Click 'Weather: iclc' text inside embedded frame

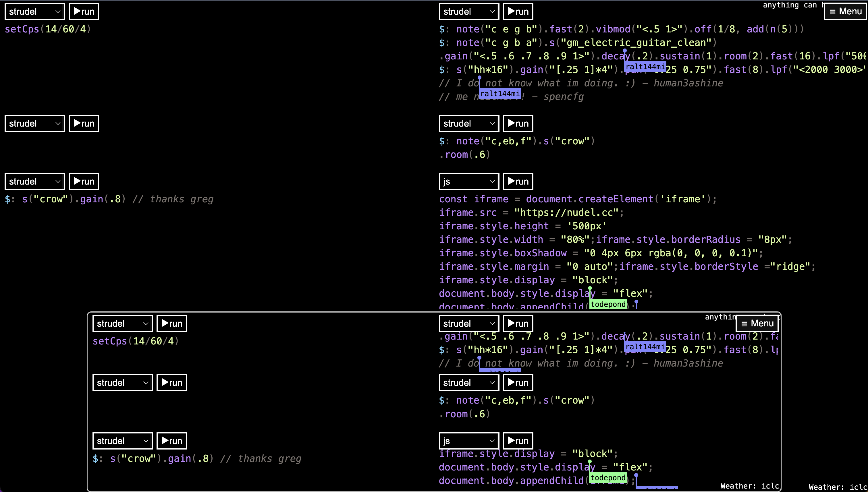click(750, 486)
